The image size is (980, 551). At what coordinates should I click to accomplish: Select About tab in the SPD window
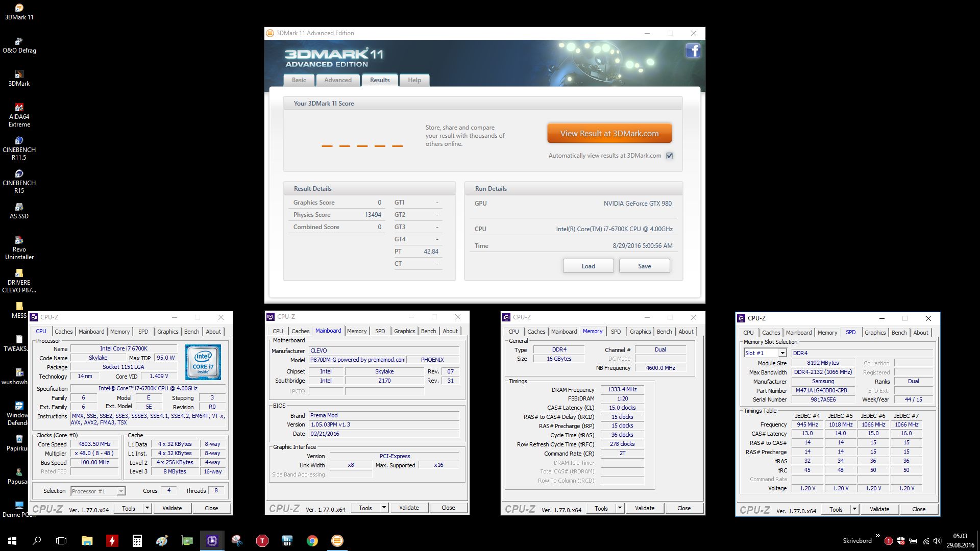(x=921, y=333)
